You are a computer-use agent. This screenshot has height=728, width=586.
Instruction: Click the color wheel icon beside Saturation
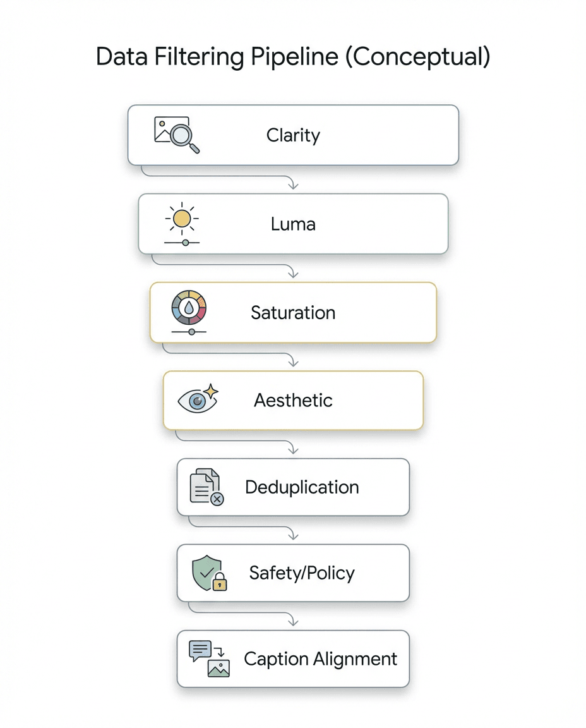(189, 307)
